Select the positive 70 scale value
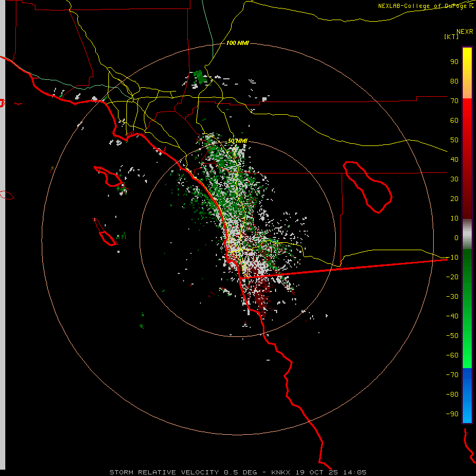This screenshot has height=476, width=476. click(454, 101)
